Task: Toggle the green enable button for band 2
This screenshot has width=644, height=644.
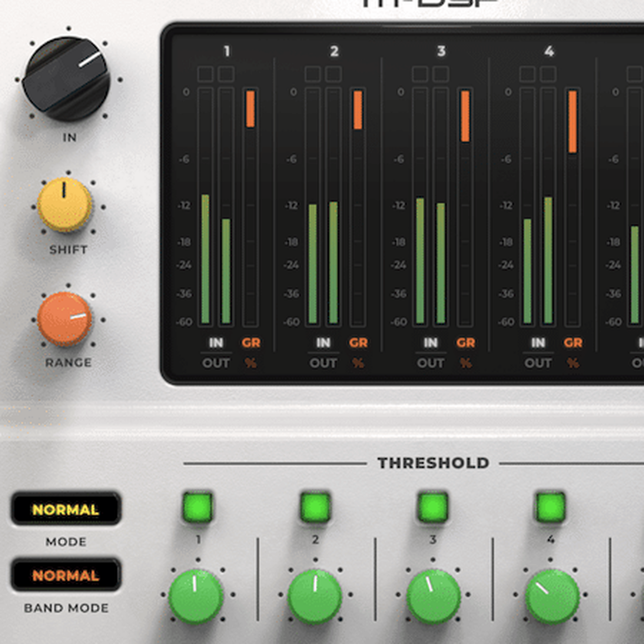Action: click(x=315, y=507)
